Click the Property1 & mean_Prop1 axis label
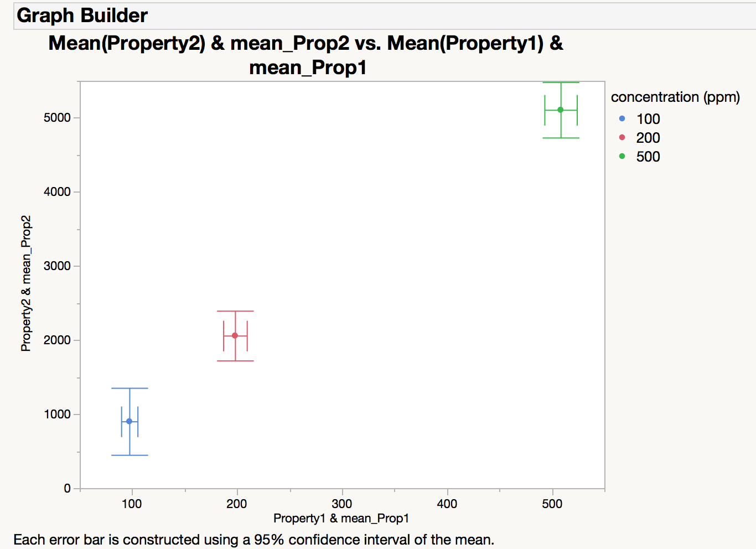Screen dimensions: 756x549 341,519
